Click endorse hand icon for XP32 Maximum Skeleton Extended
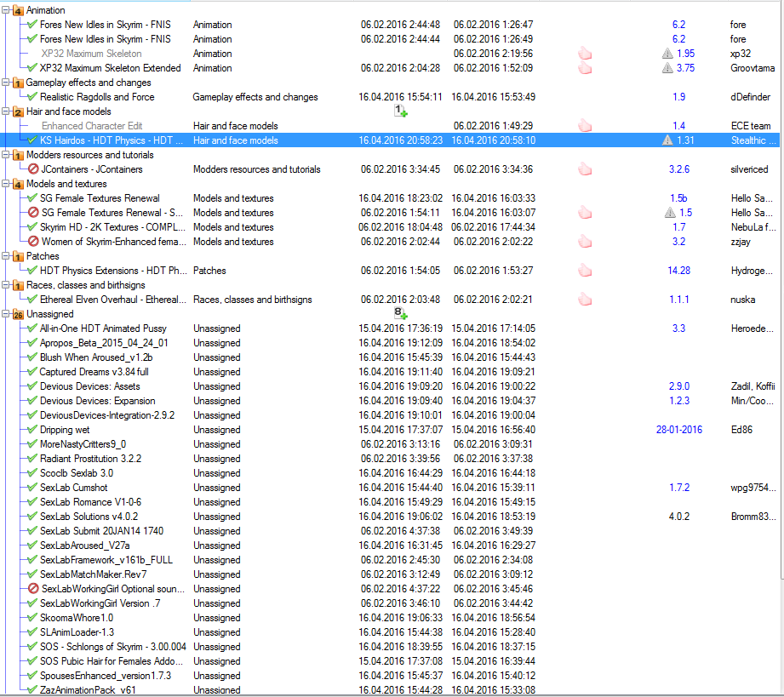The height and width of the screenshot is (697, 784). tap(585, 68)
